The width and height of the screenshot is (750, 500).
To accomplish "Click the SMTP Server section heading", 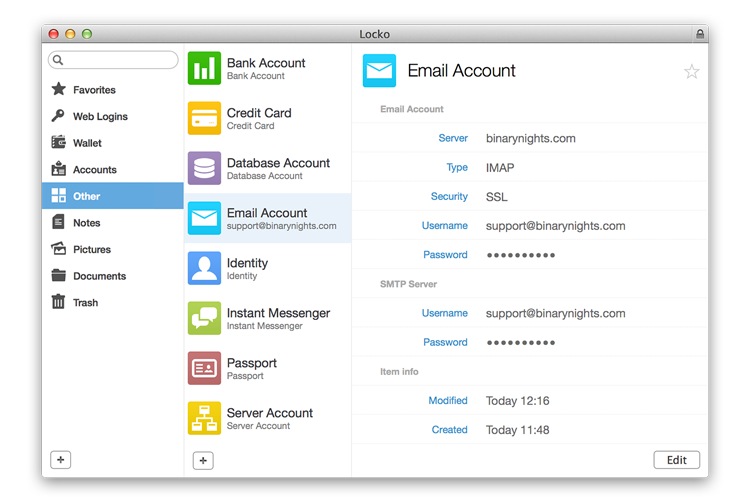I will point(408,284).
